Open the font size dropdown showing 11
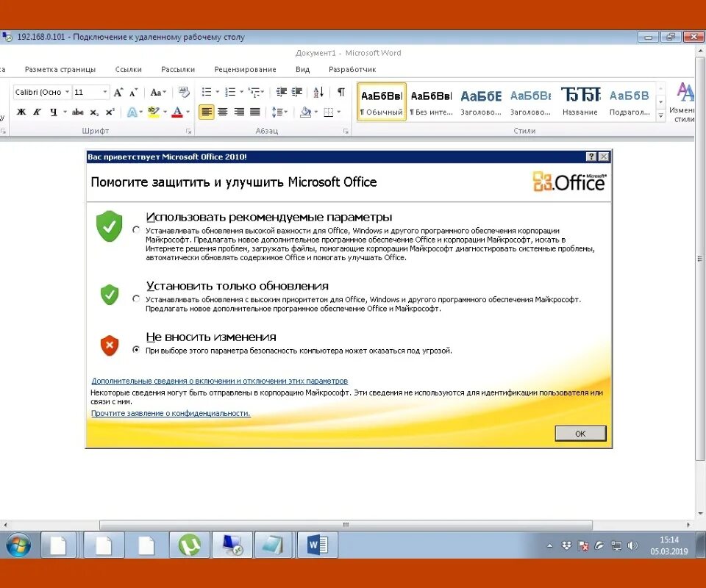 (x=105, y=92)
